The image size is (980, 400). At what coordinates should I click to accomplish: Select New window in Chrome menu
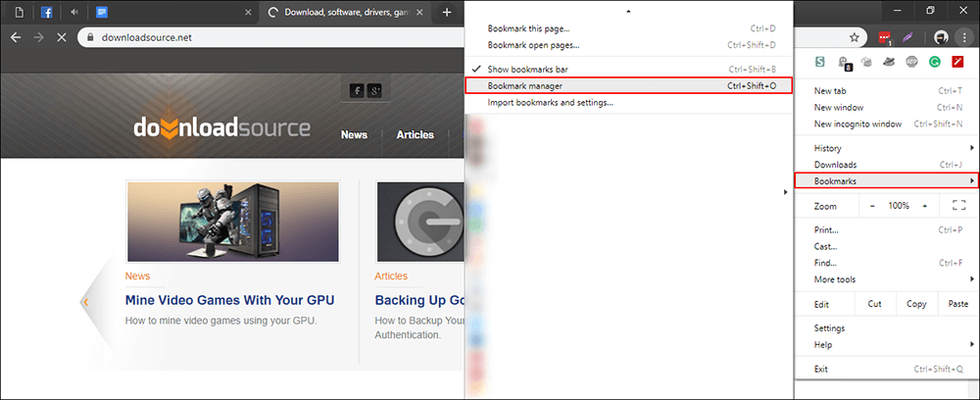(x=887, y=107)
